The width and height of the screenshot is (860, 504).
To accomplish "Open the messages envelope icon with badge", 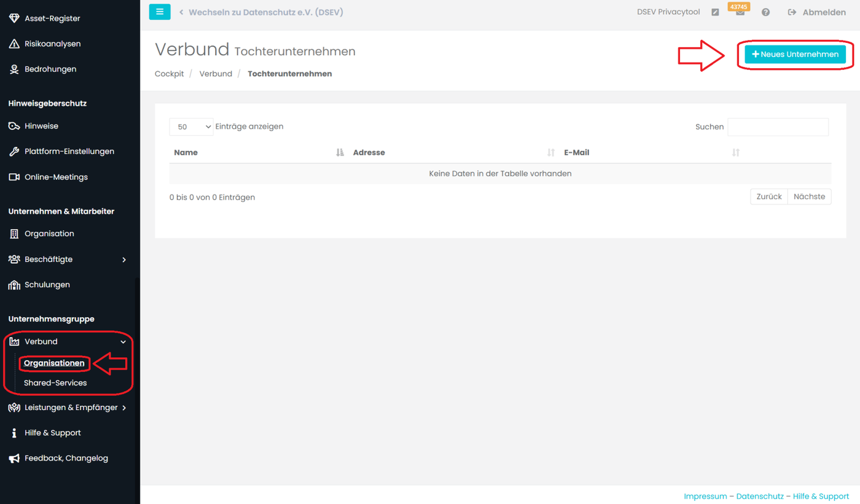I will [740, 12].
